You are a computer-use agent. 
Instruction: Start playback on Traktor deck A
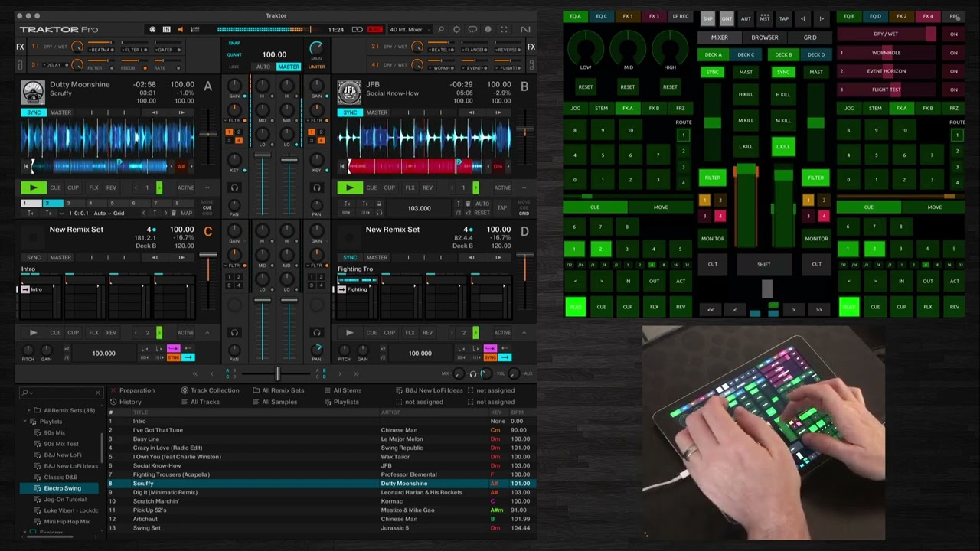click(33, 187)
